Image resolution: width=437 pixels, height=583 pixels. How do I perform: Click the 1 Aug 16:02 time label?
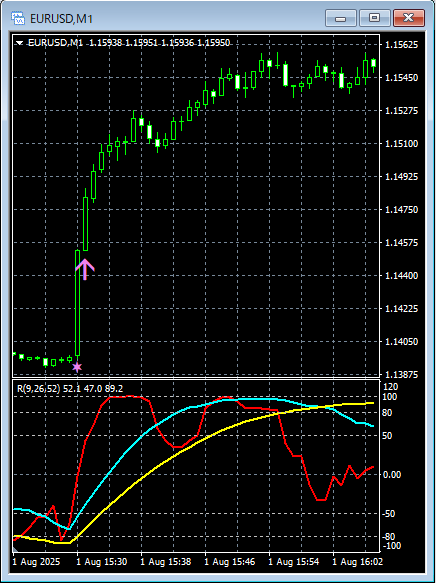click(357, 561)
